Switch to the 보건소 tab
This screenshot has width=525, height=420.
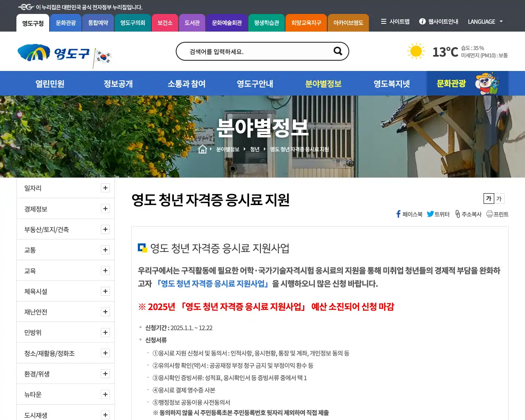165,23
